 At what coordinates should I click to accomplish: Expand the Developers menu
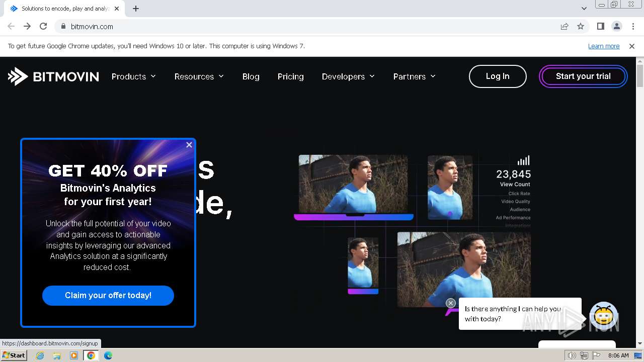click(x=349, y=76)
